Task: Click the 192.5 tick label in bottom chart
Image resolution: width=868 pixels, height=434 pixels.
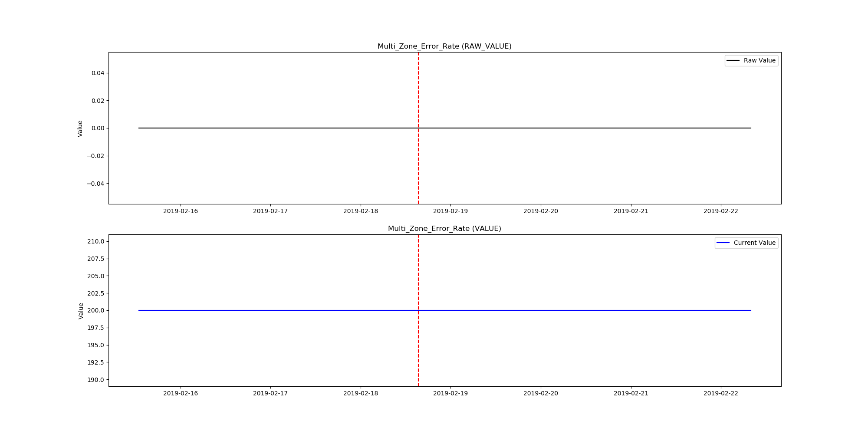Action: tap(95, 362)
